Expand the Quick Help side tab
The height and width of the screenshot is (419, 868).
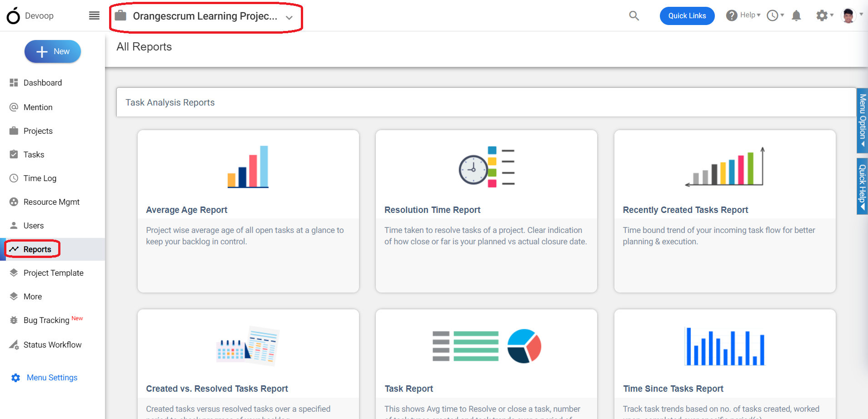click(x=862, y=186)
